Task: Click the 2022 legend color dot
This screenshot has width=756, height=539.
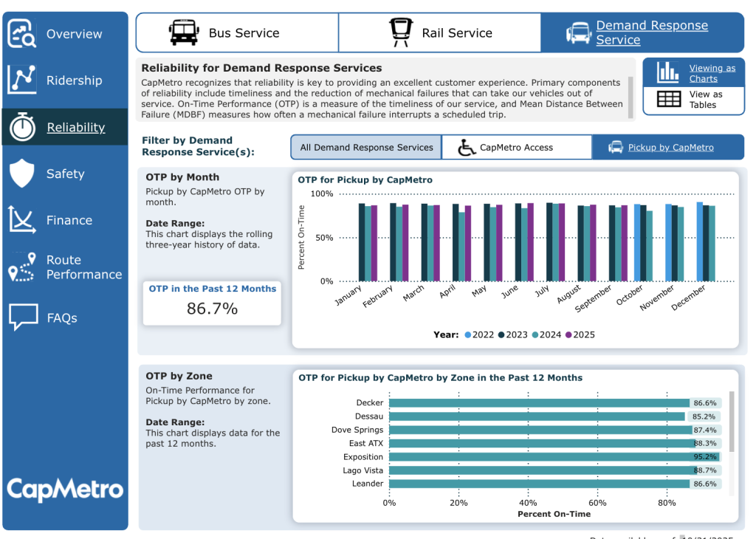Action: pyautogui.click(x=468, y=334)
